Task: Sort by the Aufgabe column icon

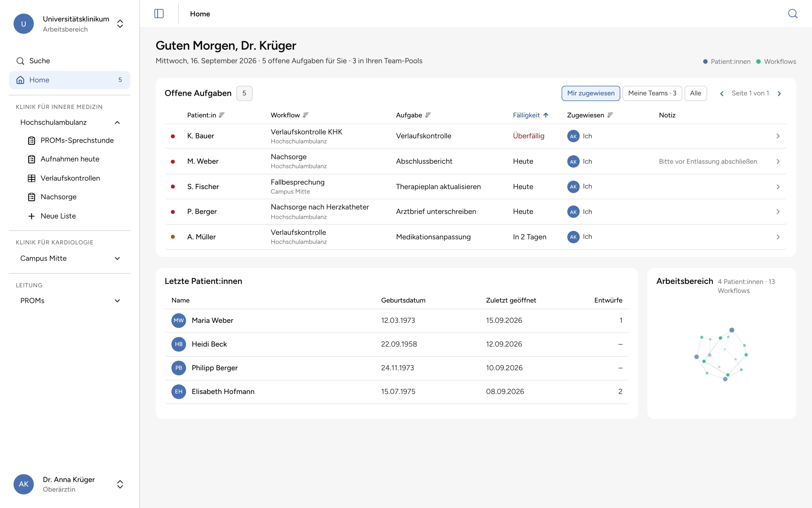Action: click(x=428, y=115)
